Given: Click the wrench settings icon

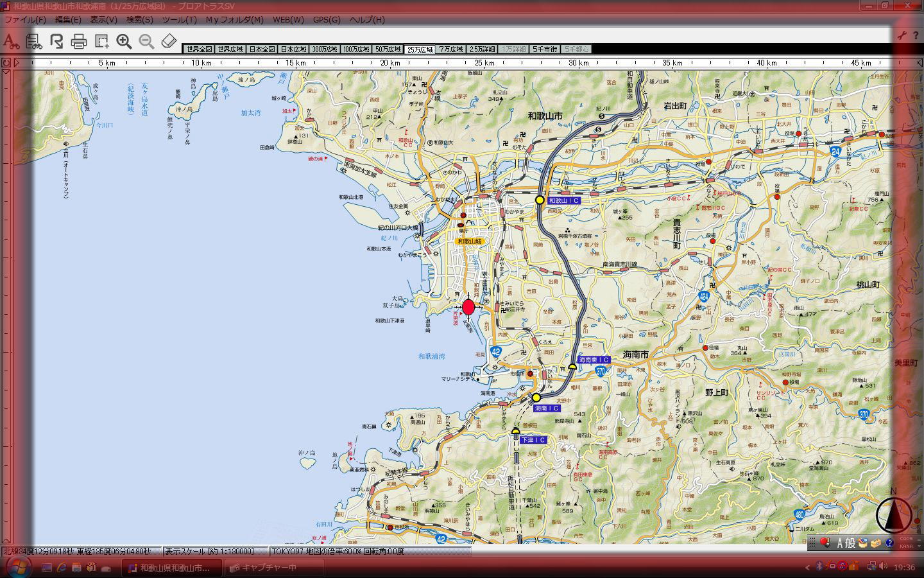Looking at the screenshot, I should [x=902, y=35].
